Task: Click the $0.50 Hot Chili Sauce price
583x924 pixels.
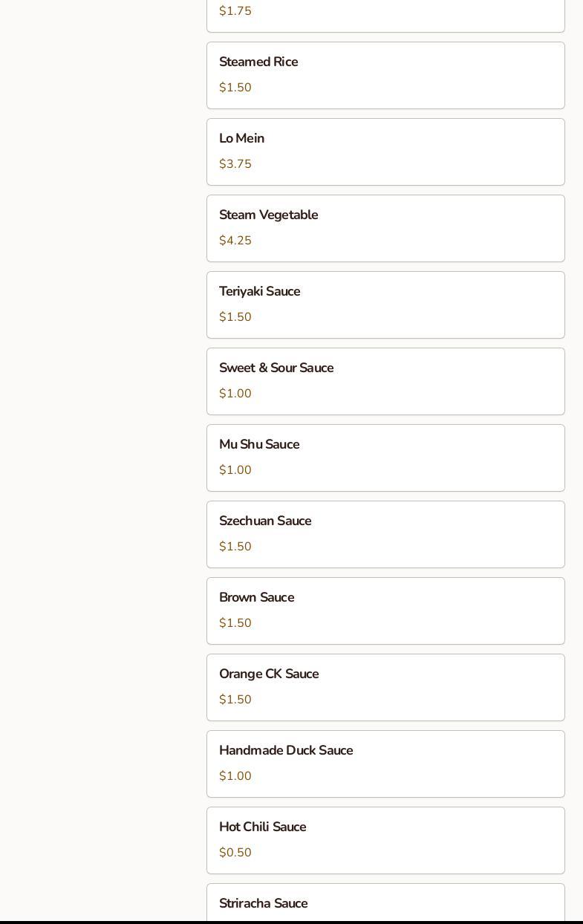Action: tap(235, 853)
